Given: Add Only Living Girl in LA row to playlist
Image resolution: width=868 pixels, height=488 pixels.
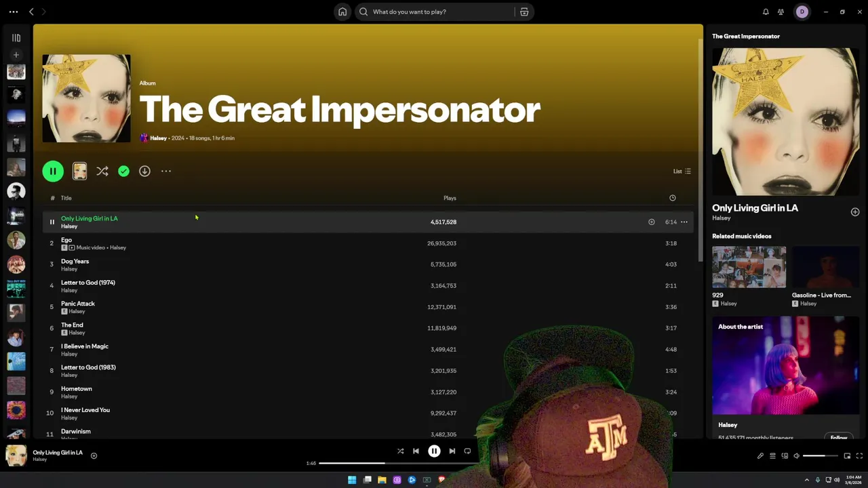Looking at the screenshot, I should coord(651,222).
